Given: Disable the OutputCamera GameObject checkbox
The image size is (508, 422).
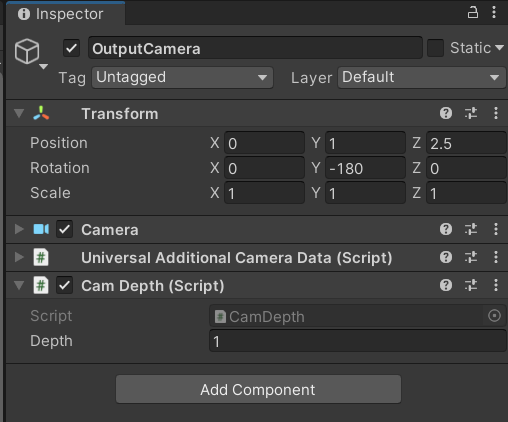Looking at the screenshot, I should click(x=71, y=48).
